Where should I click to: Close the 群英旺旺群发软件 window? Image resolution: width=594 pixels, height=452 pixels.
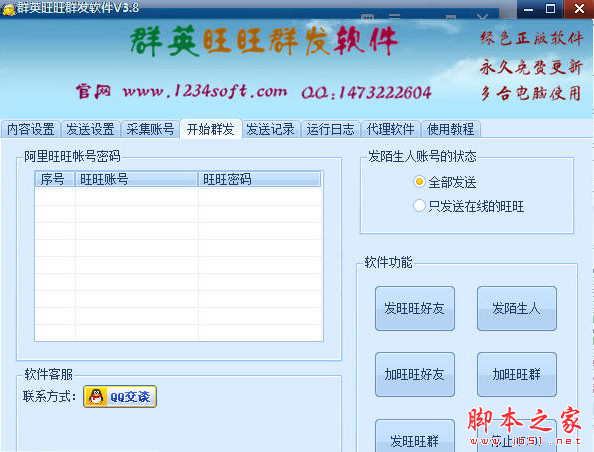pos(579,9)
